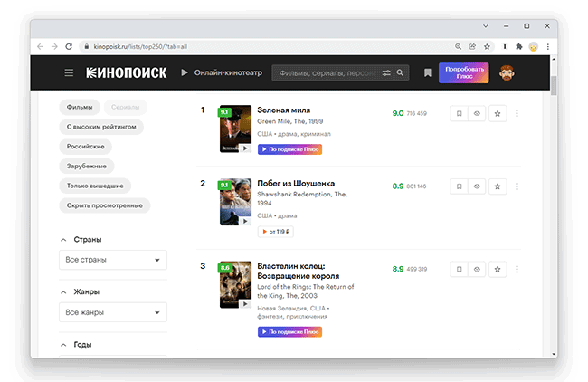The height and width of the screenshot is (382, 588).
Task: Open more options for Зеленая миля
Action: click(517, 113)
